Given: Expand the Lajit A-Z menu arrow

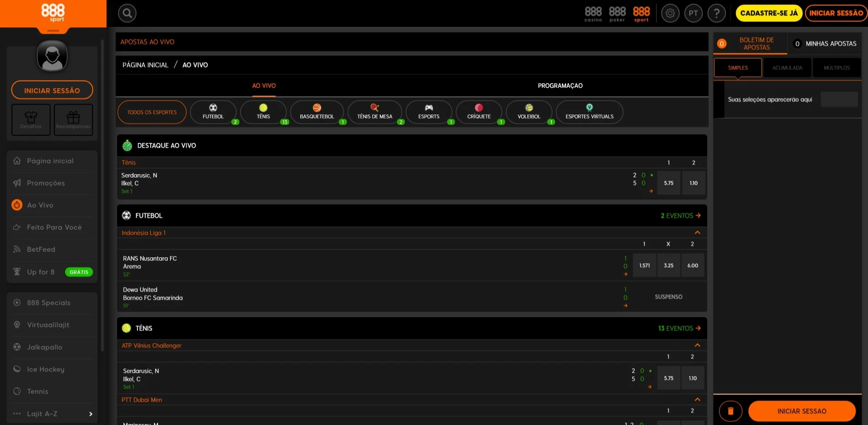Looking at the screenshot, I should click(90, 414).
